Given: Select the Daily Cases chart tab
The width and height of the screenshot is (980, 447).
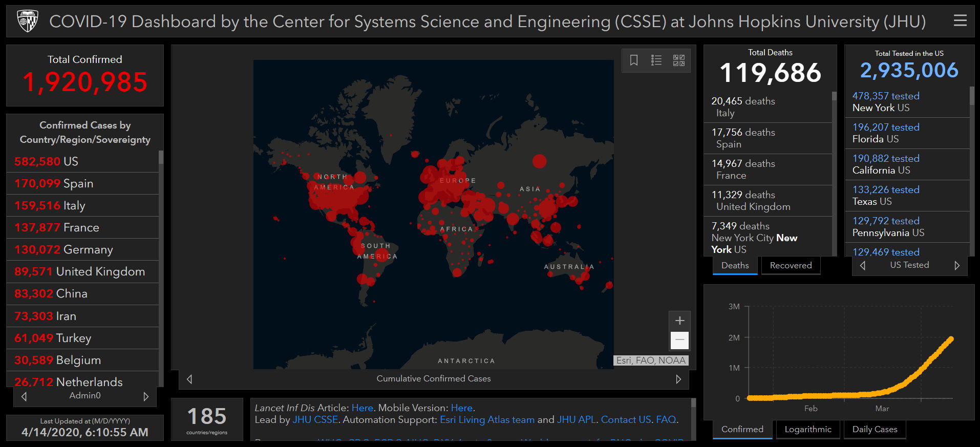Looking at the screenshot, I should (x=875, y=430).
